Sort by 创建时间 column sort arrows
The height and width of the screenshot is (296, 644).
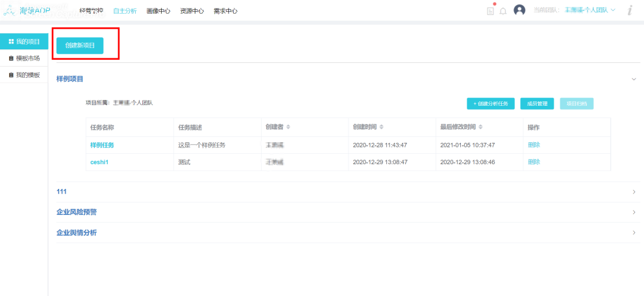[382, 127]
